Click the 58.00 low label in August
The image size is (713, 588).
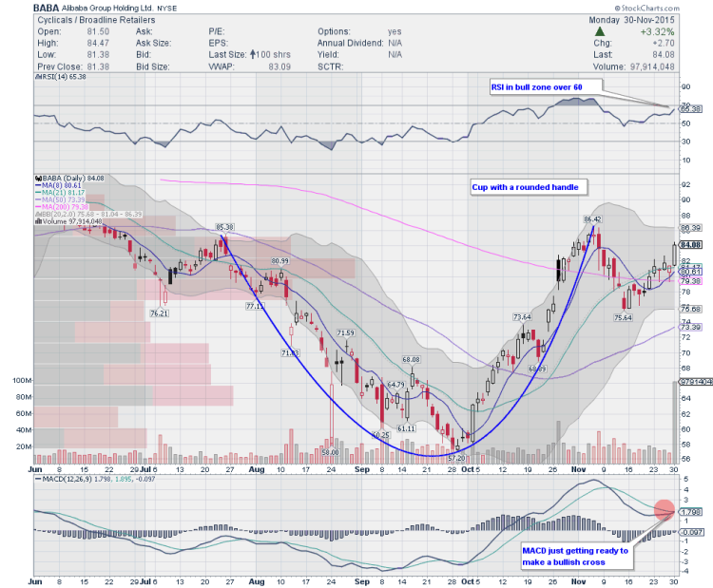pos(330,452)
